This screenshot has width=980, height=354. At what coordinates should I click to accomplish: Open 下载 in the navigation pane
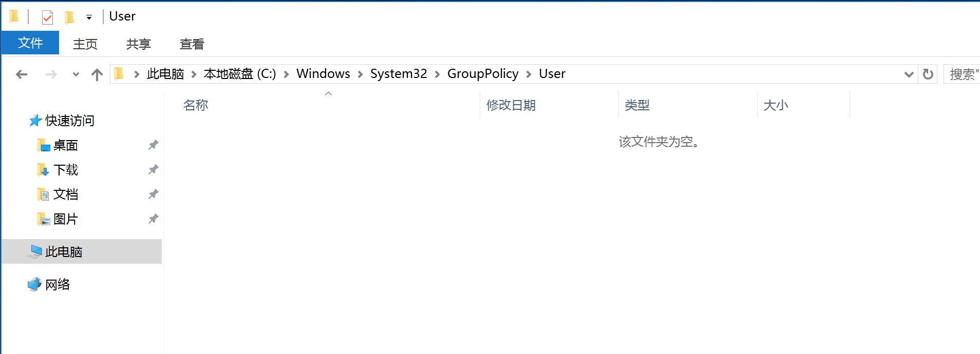point(66,170)
